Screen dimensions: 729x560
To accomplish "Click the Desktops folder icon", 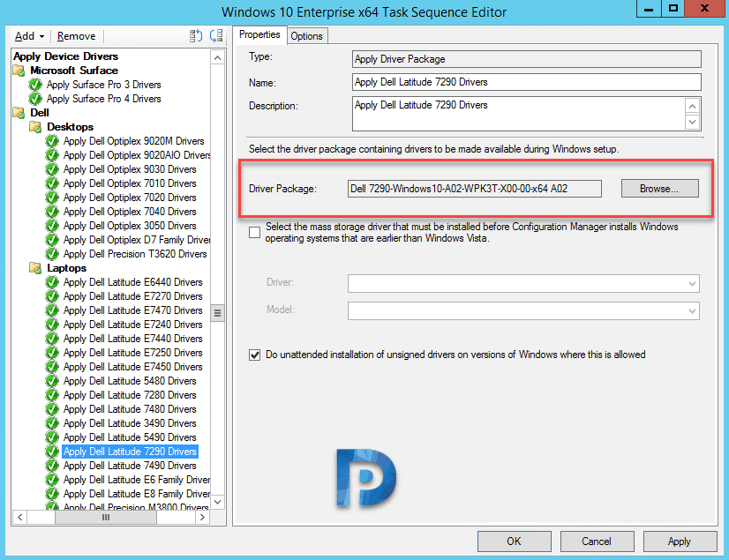I will (36, 127).
